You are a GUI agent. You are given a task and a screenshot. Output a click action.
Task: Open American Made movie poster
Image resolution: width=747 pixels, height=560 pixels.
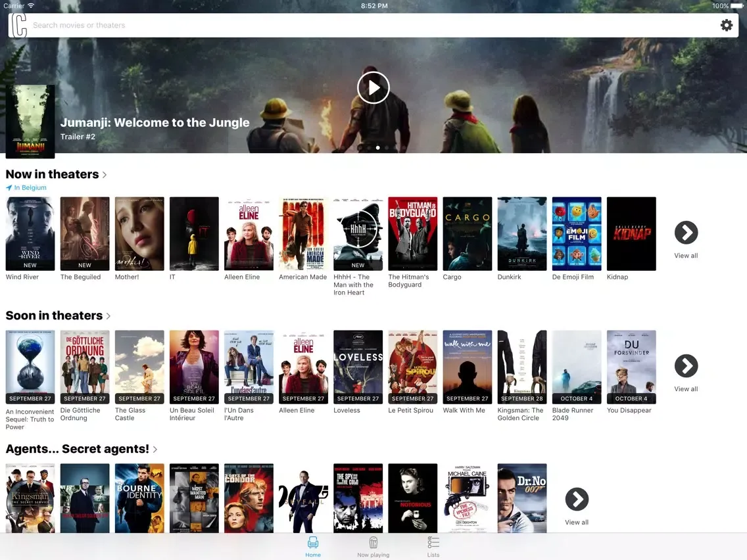click(x=304, y=234)
